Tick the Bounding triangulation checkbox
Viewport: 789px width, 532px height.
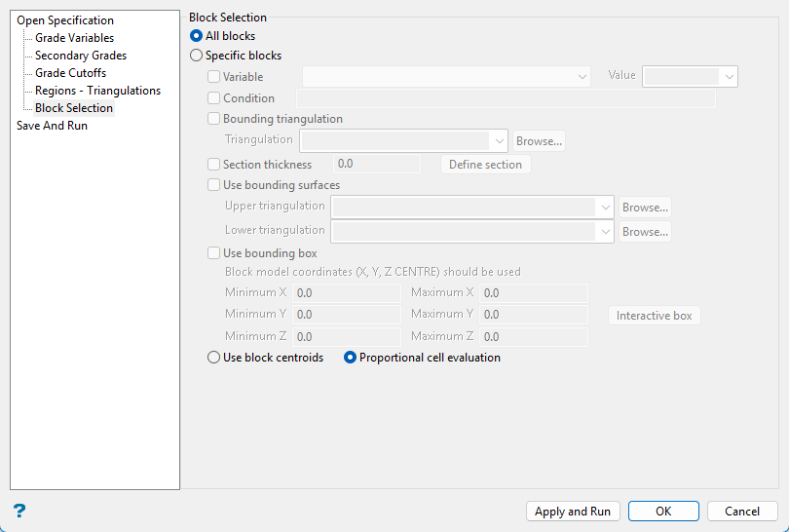pyautogui.click(x=214, y=119)
